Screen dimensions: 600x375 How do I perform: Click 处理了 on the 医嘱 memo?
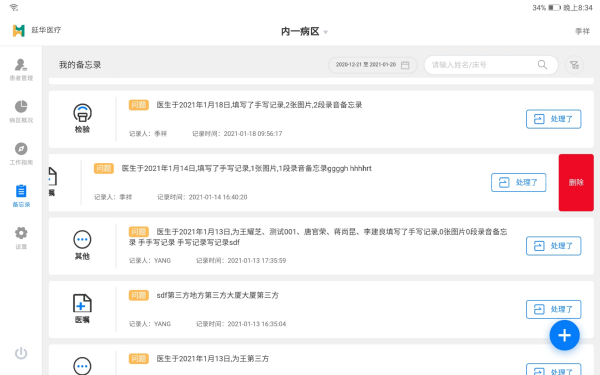click(x=553, y=309)
